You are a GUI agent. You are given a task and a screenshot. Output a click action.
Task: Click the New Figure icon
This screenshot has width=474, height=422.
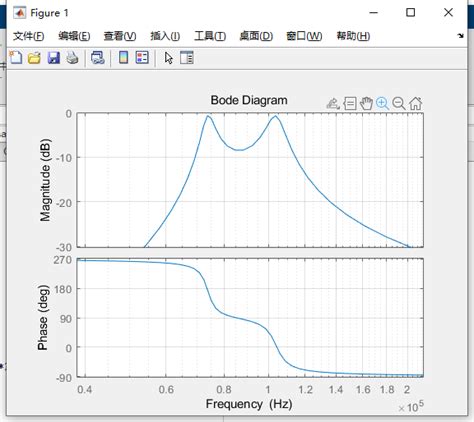click(15, 58)
